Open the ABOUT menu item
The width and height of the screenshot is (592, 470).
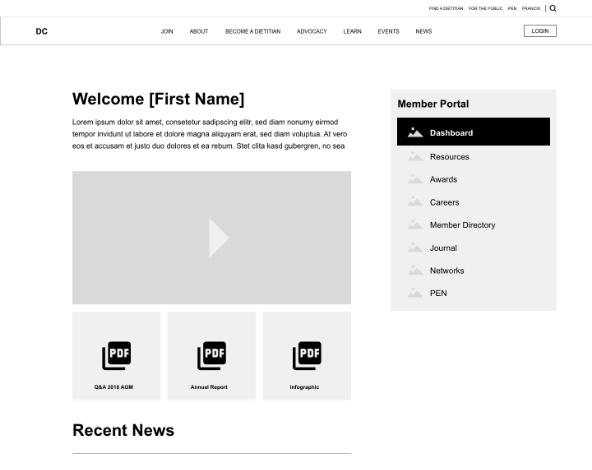199,31
